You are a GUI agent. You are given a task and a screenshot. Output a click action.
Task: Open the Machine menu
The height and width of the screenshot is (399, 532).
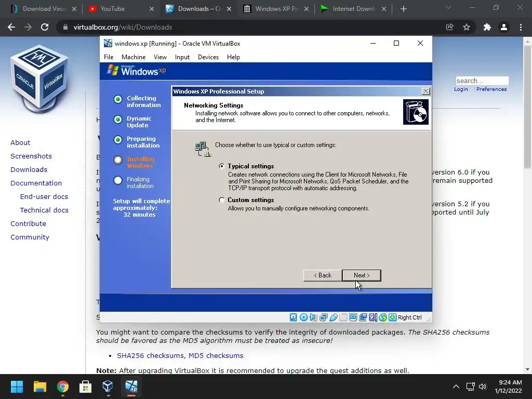[134, 57]
